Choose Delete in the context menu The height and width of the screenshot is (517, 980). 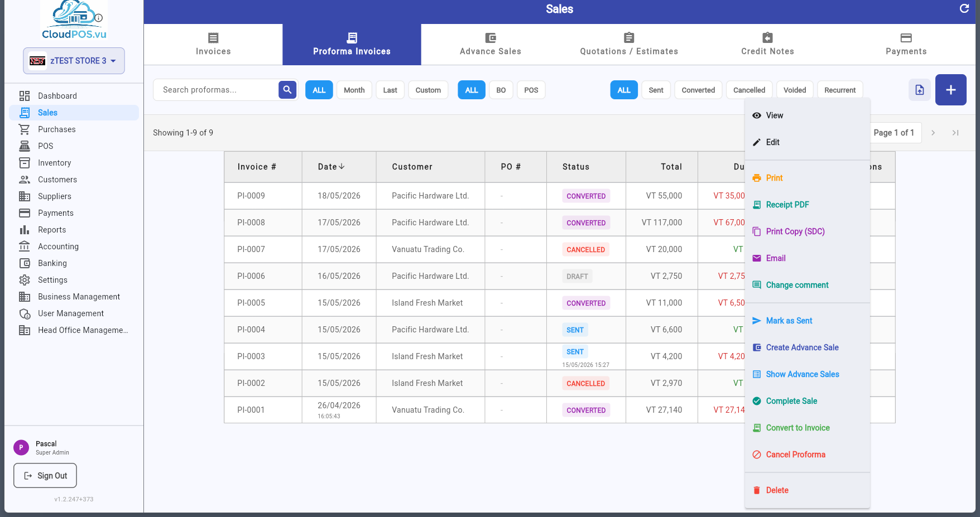[x=807, y=490]
